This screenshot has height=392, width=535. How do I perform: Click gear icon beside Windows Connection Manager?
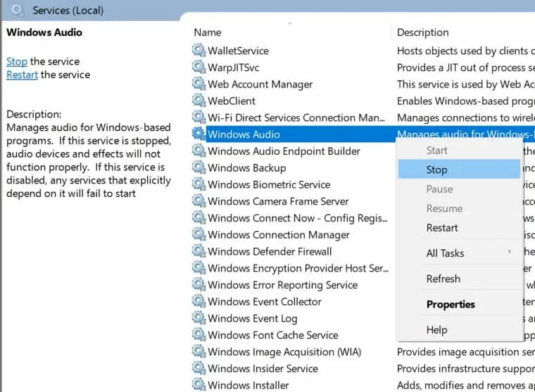tap(199, 234)
